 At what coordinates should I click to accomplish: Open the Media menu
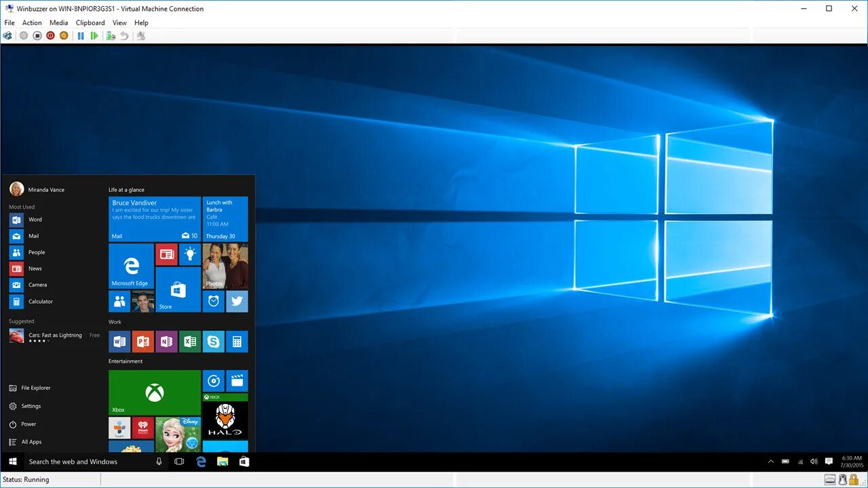pos(59,22)
